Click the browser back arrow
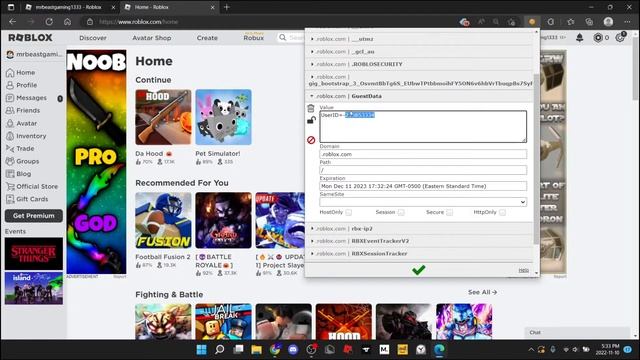 [13, 22]
